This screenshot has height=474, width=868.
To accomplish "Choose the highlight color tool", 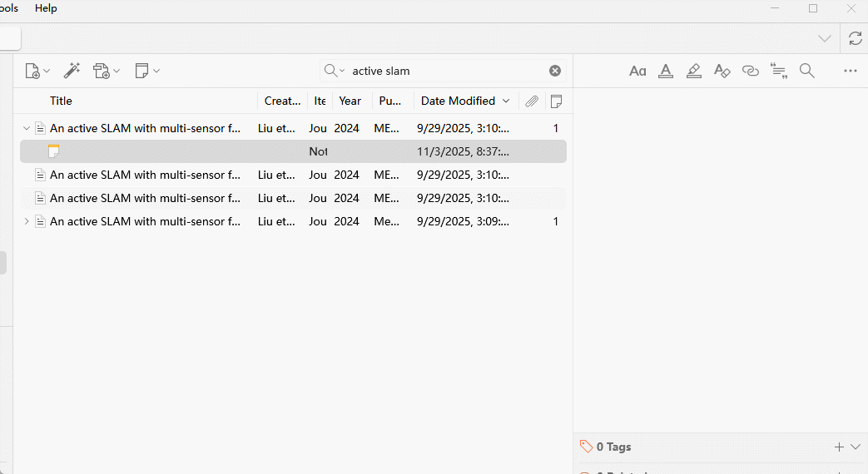I will click(693, 71).
